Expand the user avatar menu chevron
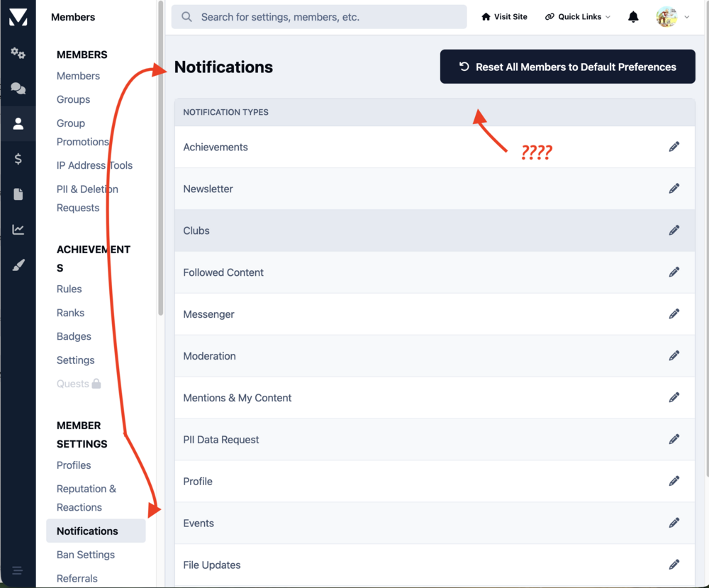Screen dimensions: 709x588 point(686,17)
